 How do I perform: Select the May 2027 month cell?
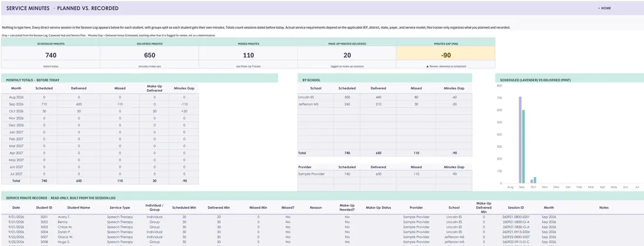coord(16,160)
